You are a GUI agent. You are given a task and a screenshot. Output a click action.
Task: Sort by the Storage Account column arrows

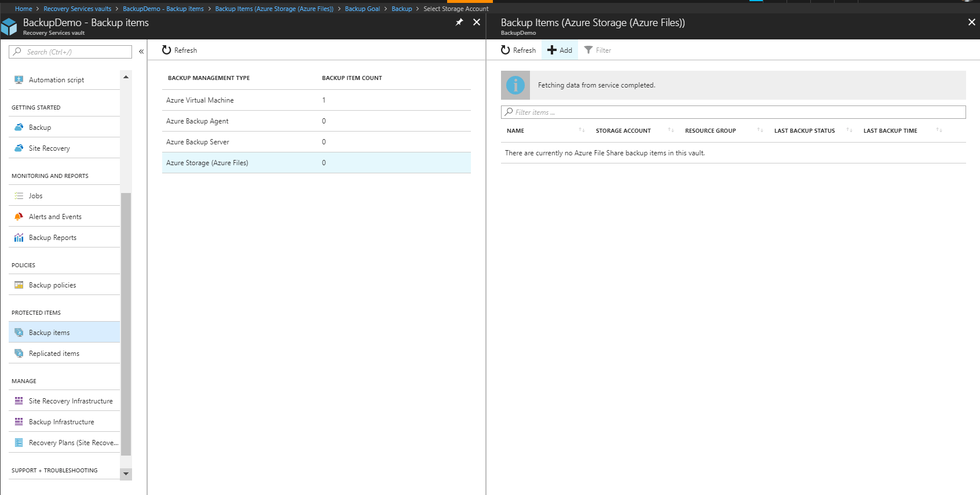click(x=671, y=130)
